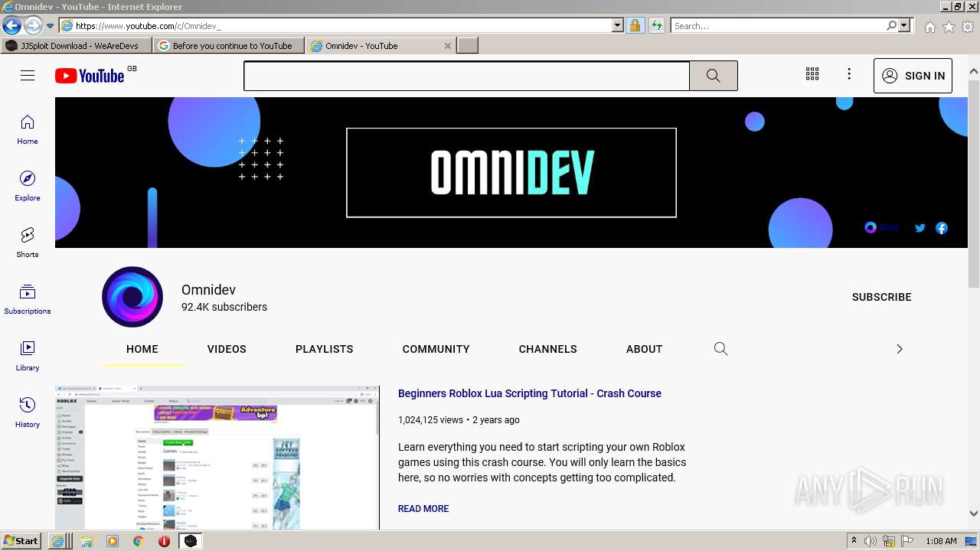Click the YouTube search text field

[x=466, y=76]
